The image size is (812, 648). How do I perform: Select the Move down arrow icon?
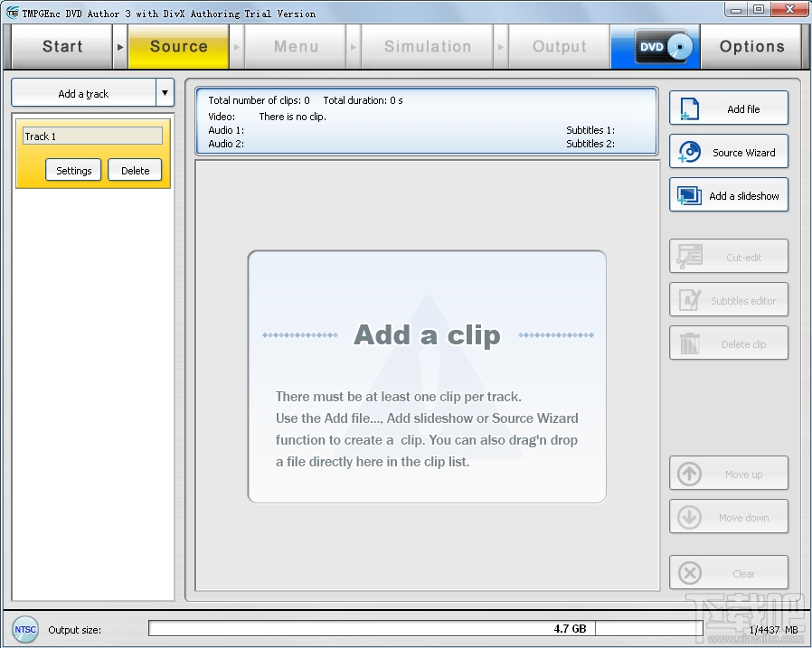click(688, 517)
